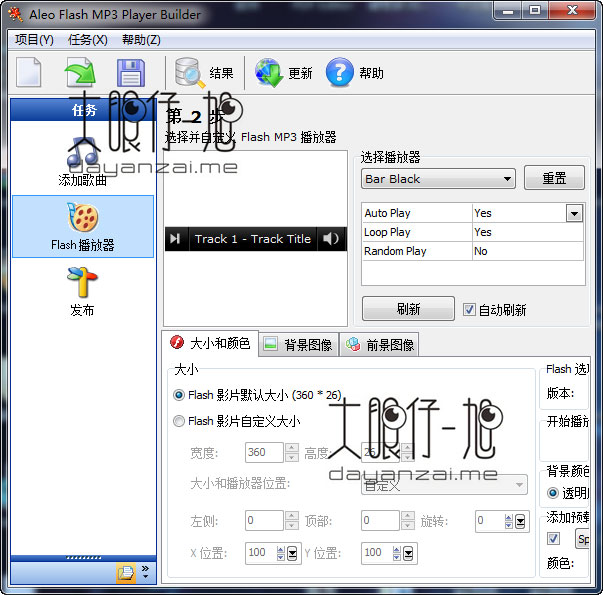Open 大小和播放器位置 自定义 dropdown
Viewport: 603px width, 595px height.
pos(444,485)
